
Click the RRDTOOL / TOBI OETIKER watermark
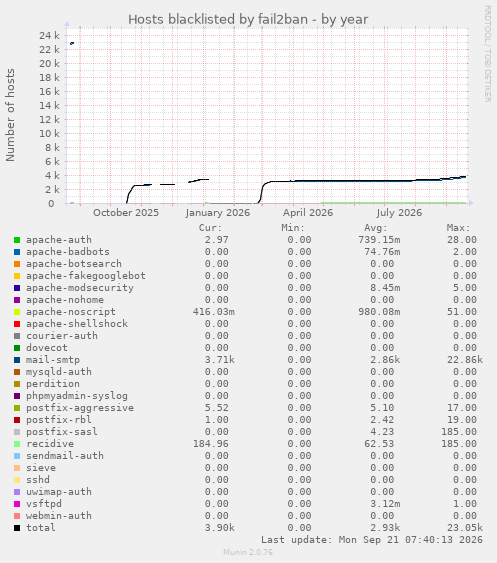[x=487, y=54]
